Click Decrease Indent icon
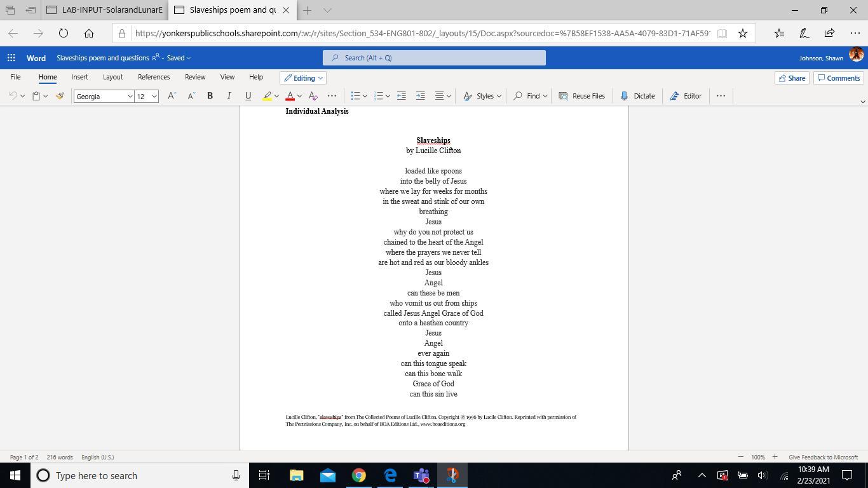The width and height of the screenshot is (868, 488). (402, 96)
